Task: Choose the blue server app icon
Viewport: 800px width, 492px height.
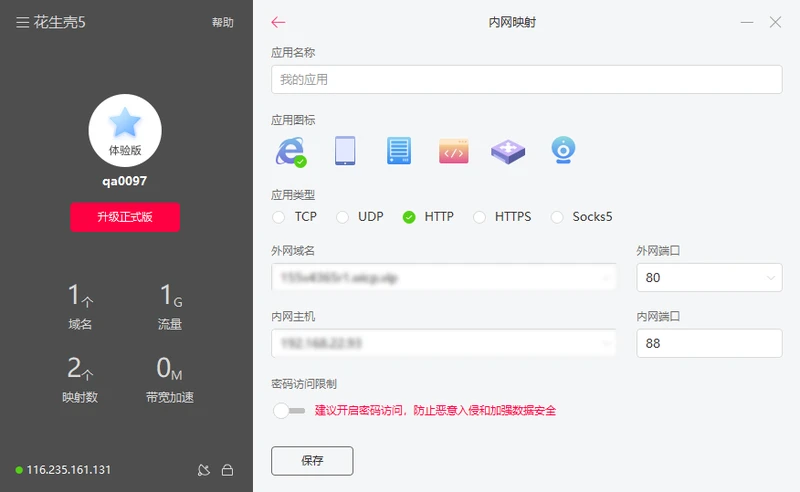Action: pyautogui.click(x=399, y=151)
